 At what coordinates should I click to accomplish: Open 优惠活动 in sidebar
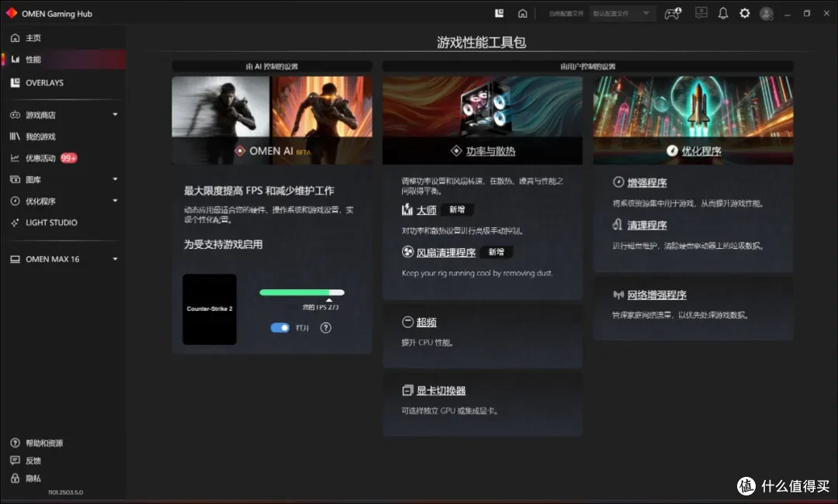tap(40, 158)
